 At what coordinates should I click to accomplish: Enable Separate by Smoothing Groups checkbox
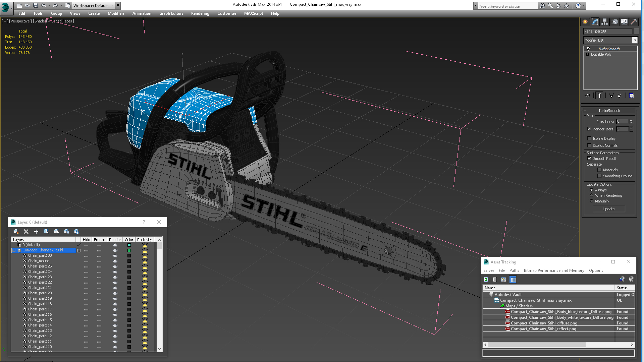click(600, 176)
